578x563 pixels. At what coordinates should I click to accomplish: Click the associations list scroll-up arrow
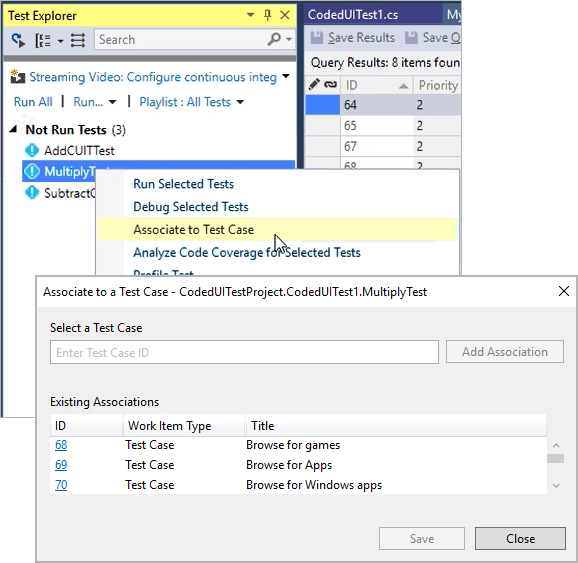(556, 446)
